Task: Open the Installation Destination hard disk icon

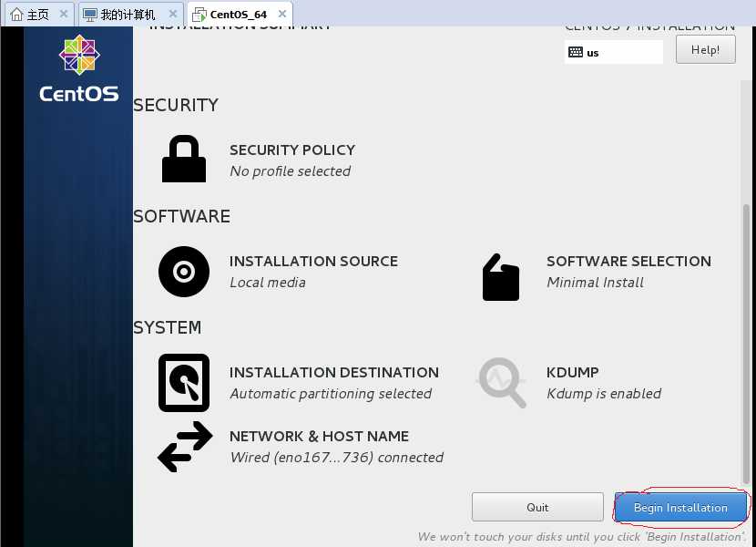Action: coord(184,383)
